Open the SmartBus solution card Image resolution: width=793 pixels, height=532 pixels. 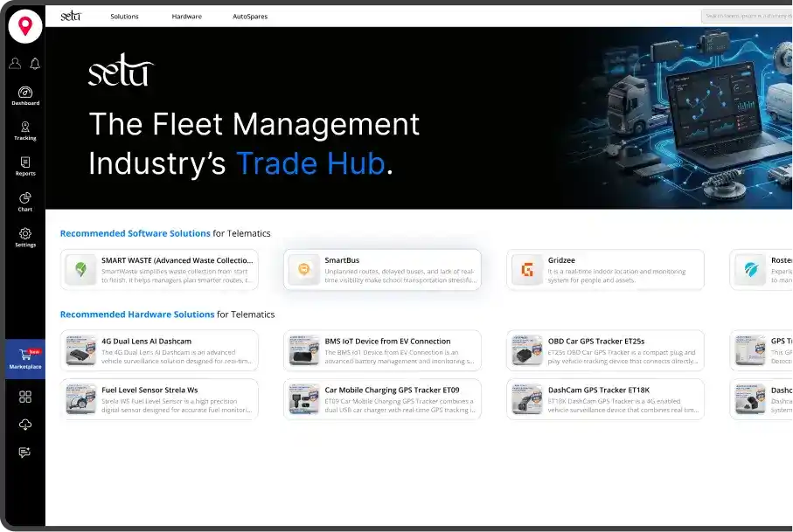[382, 270]
